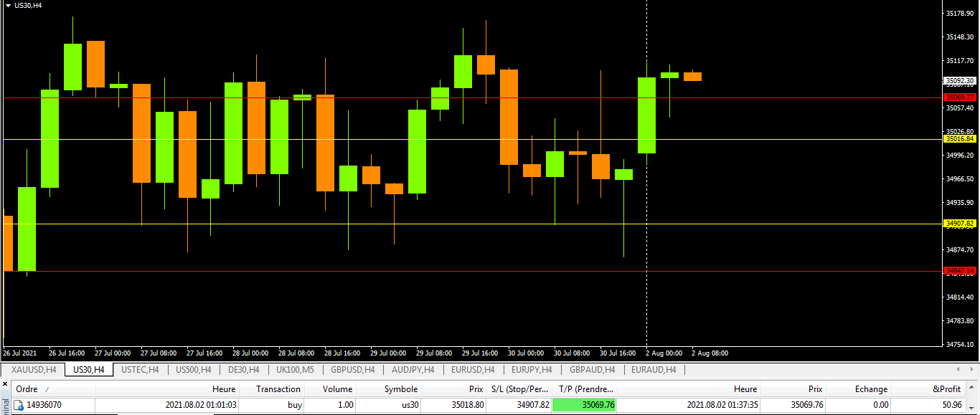Select the red 35069.77 price label
980x415 pixels.
coord(960,97)
